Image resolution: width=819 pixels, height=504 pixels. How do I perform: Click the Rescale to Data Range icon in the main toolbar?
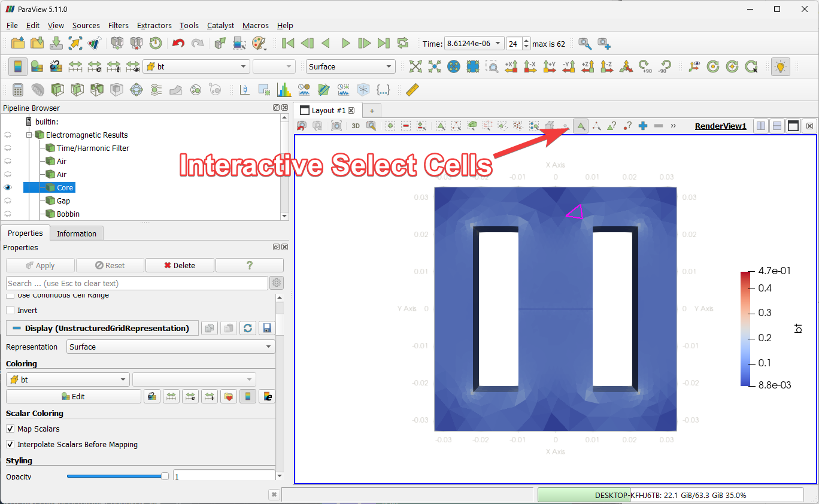point(75,66)
